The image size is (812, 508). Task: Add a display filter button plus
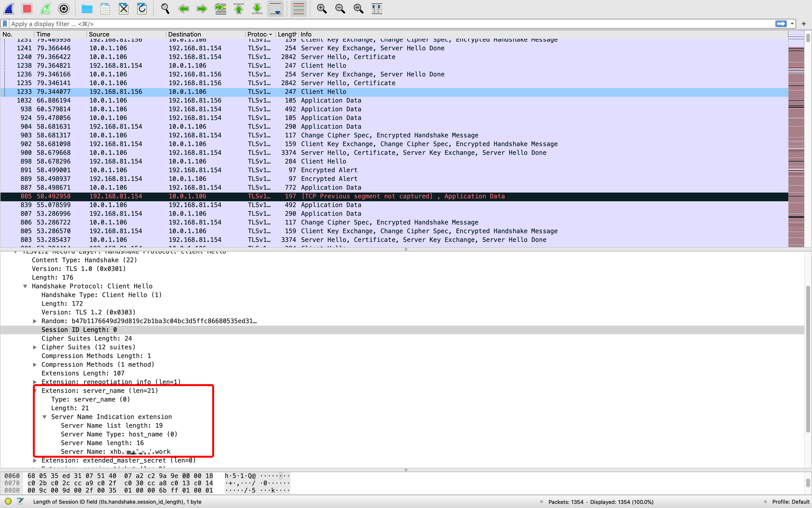(804, 24)
